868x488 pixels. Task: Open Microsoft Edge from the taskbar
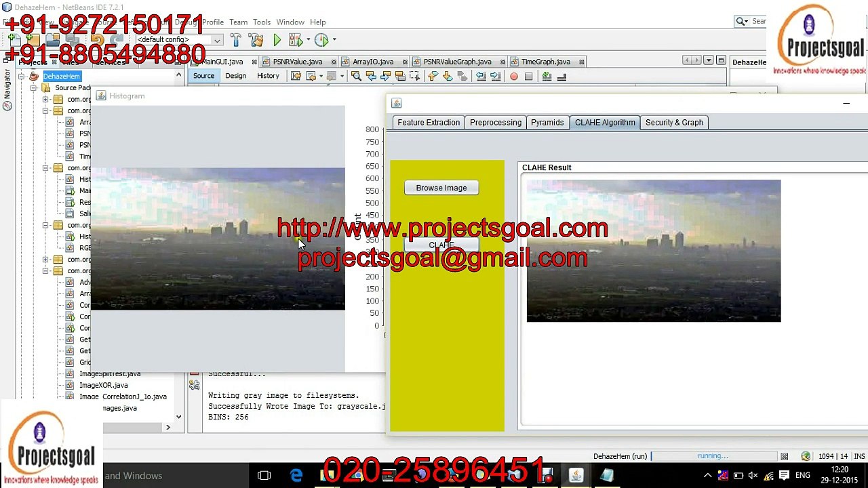pyautogui.click(x=296, y=476)
